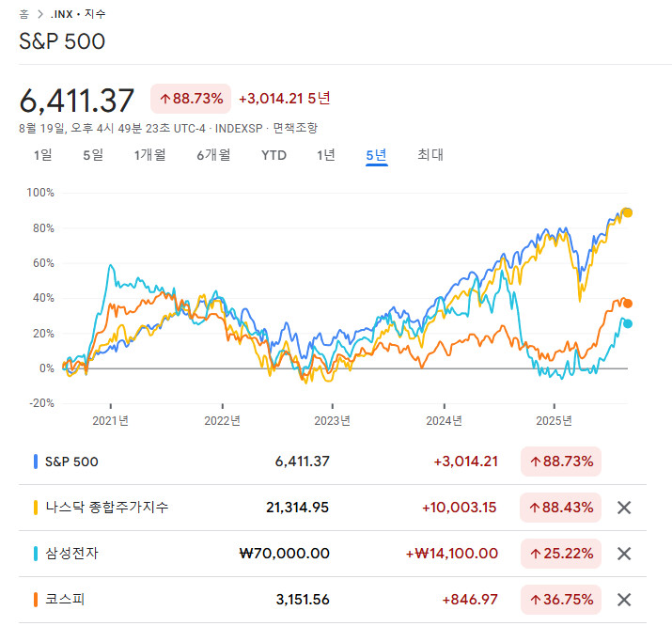Choose the 1년 range tab
This screenshot has width=672, height=626.
click(325, 155)
